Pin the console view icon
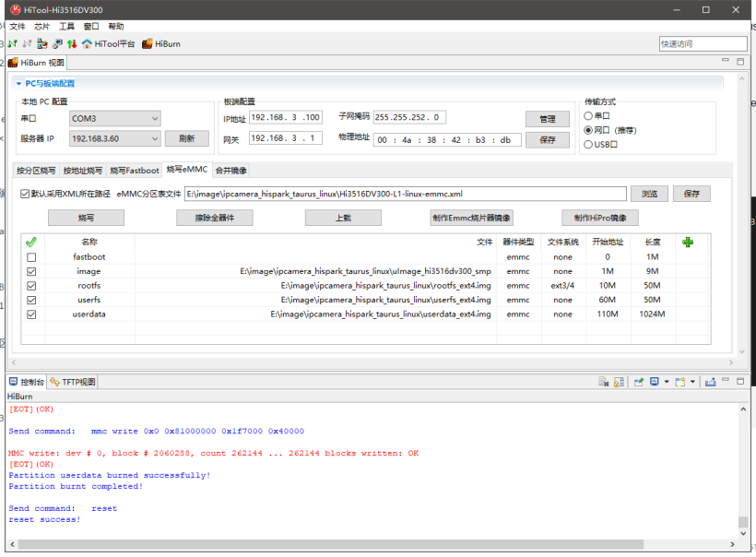This screenshot has width=756, height=557. 639,382
